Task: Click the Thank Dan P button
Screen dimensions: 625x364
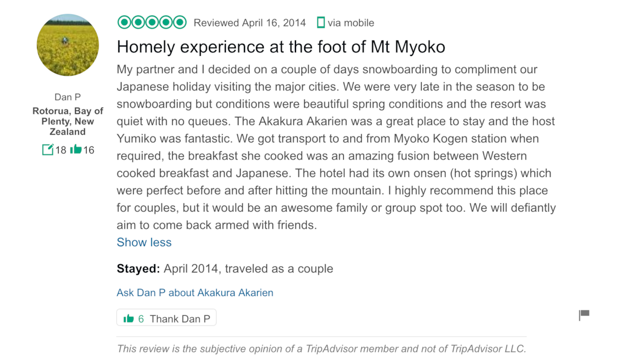Action: click(x=166, y=318)
